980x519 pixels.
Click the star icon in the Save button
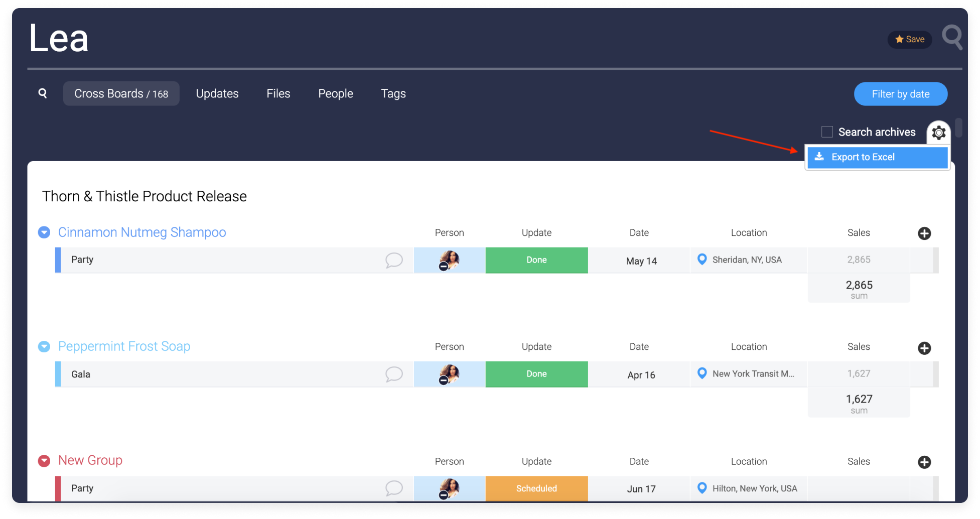click(x=899, y=39)
